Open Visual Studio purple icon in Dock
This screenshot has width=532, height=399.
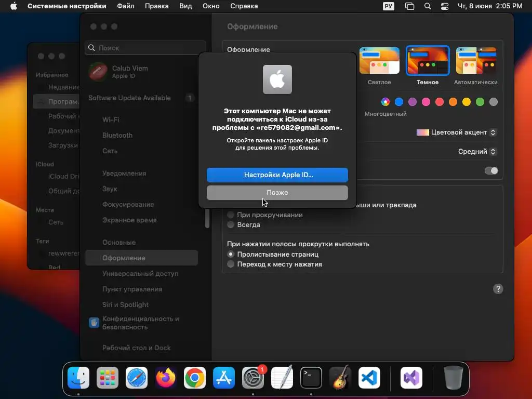pyautogui.click(x=411, y=378)
